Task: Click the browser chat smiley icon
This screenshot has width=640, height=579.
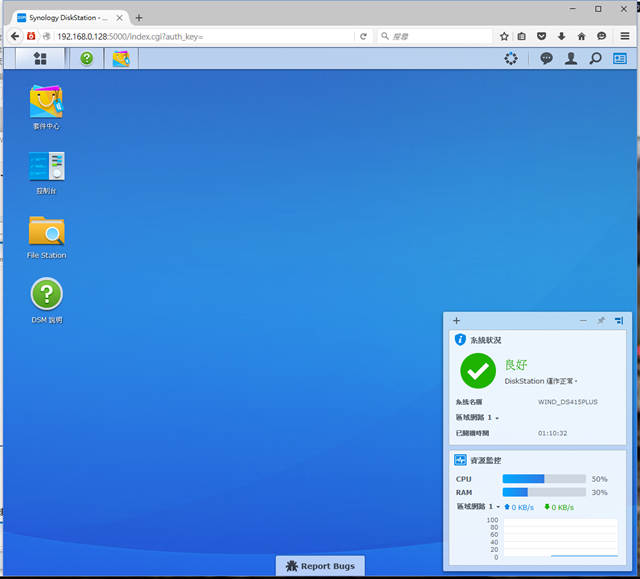Action: (601, 36)
